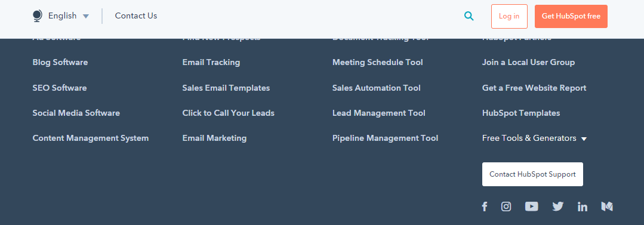Open the Medium social icon

coord(607,206)
